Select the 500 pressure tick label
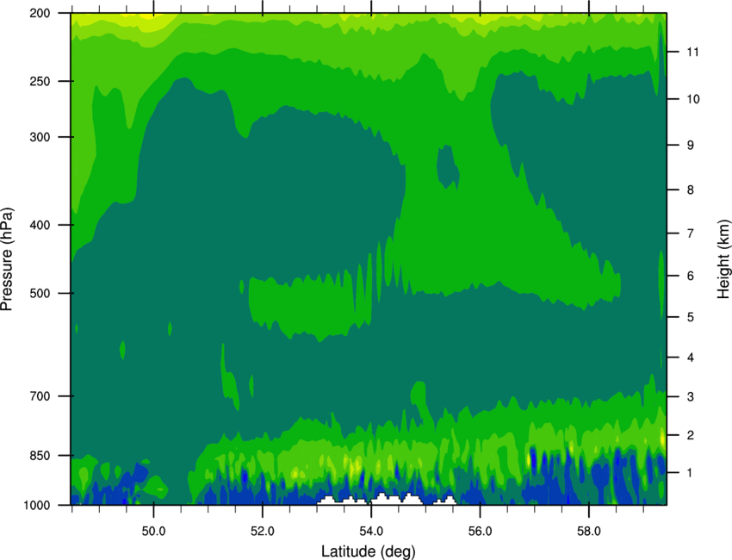The height and width of the screenshot is (560, 732). click(x=40, y=293)
